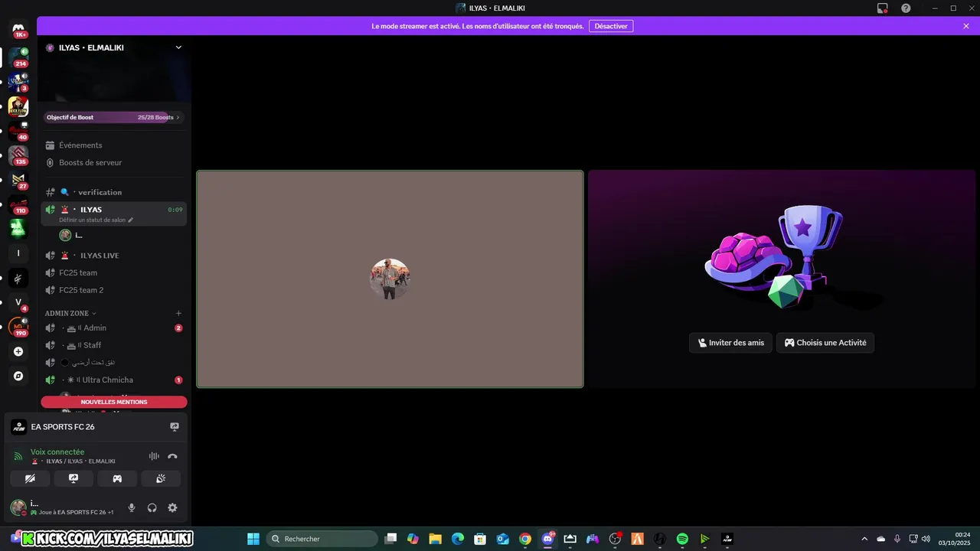Click the Choisis une Activité button
This screenshot has width=980, height=551.
(825, 343)
